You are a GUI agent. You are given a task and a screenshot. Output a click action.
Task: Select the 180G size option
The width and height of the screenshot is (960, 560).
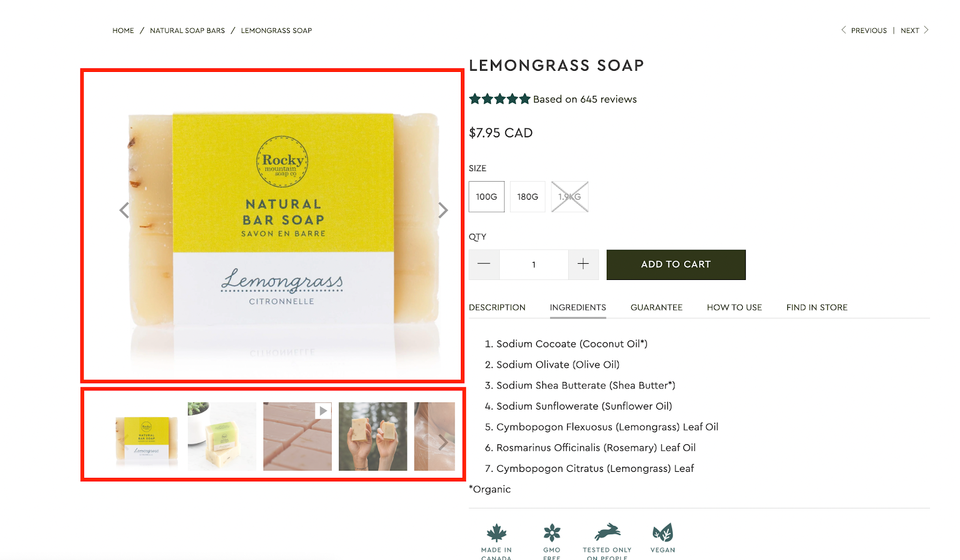coord(528,197)
